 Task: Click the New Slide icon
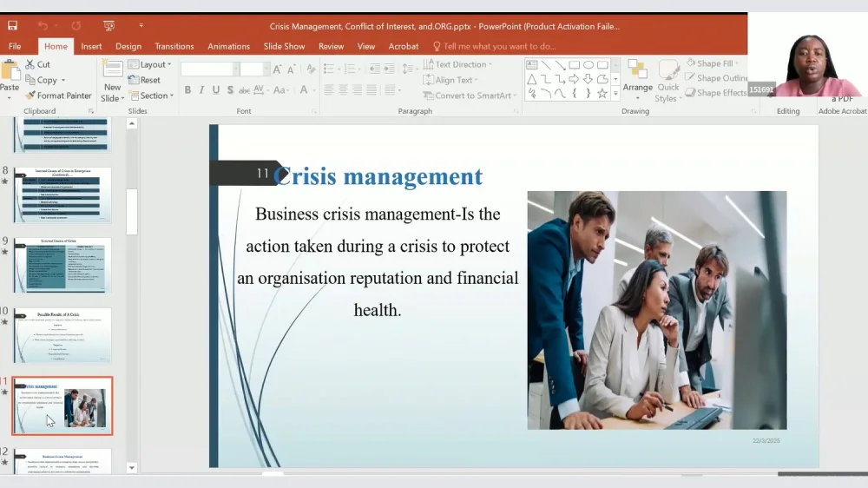click(x=112, y=69)
